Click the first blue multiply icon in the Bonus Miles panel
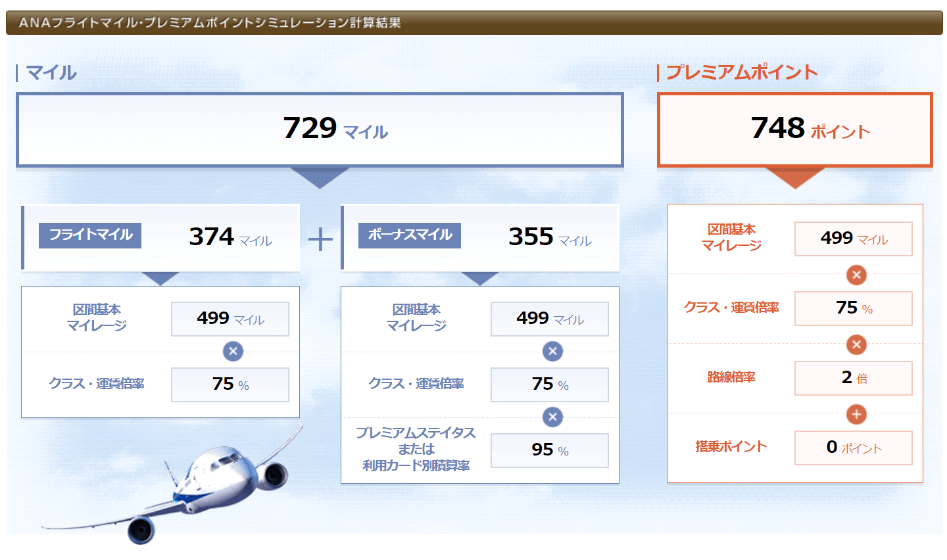Screen dimensions: 947x560 point(552,351)
